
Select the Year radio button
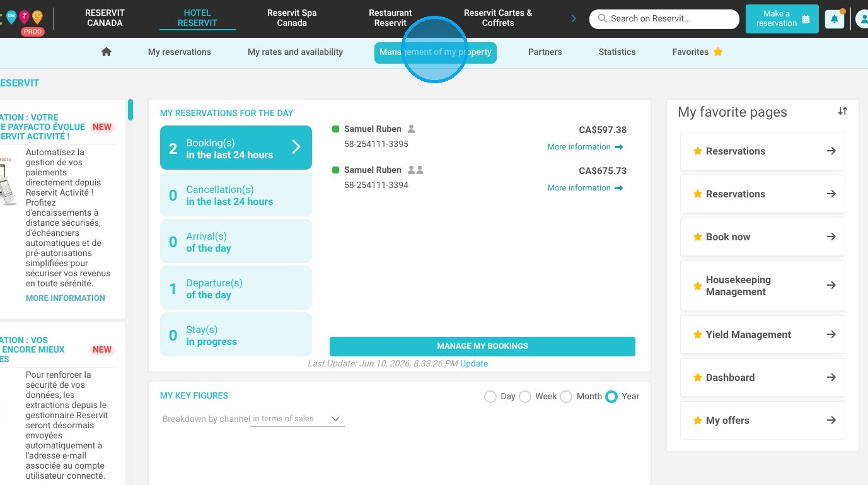(x=611, y=397)
